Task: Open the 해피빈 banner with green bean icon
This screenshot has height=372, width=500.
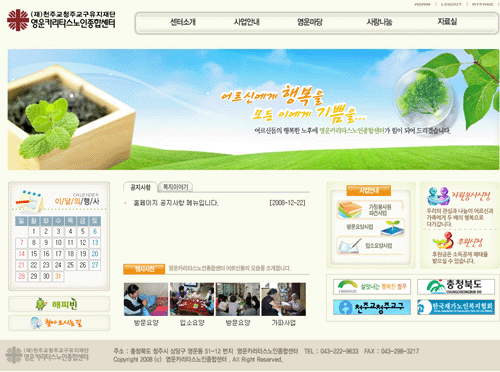Action: point(59,304)
